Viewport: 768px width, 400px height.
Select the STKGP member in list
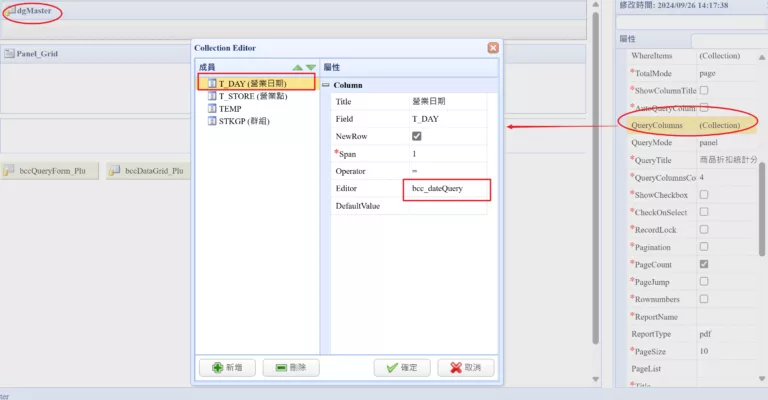pyautogui.click(x=243, y=121)
